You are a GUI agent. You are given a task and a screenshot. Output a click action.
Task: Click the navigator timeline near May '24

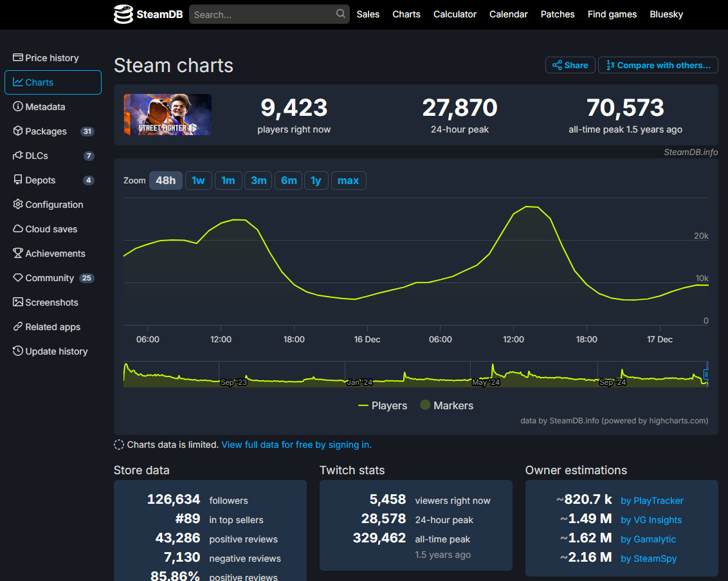486,382
